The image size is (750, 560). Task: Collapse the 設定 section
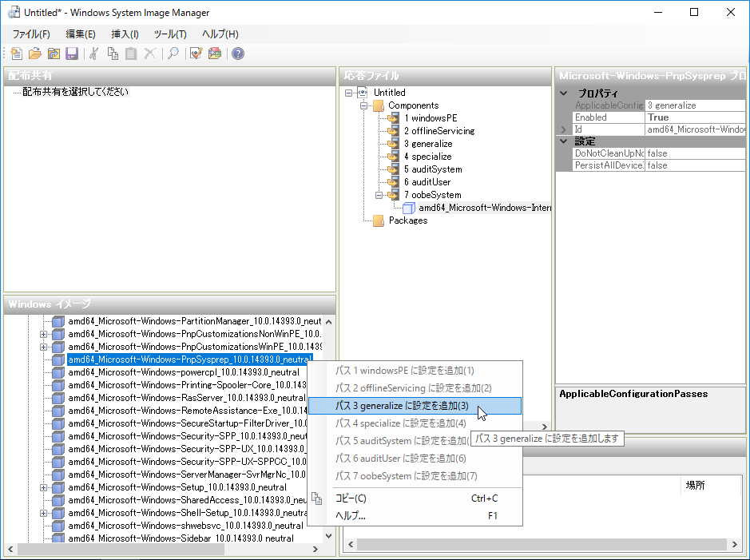click(x=564, y=141)
